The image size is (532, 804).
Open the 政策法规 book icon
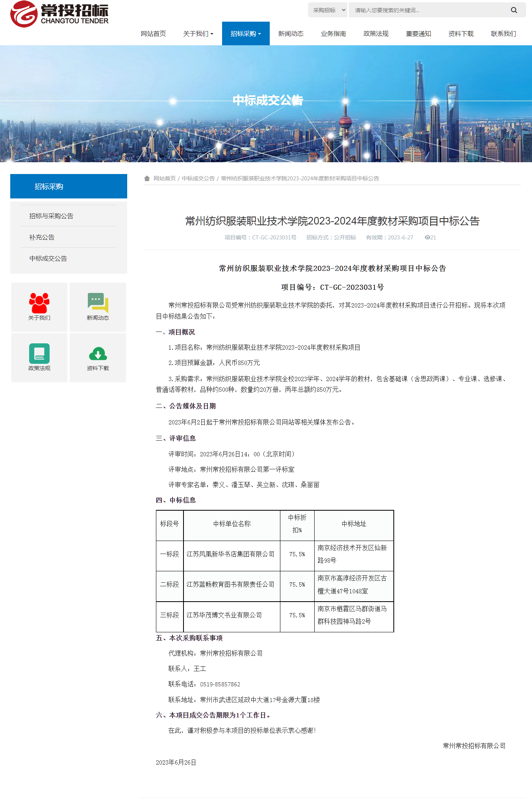click(x=39, y=353)
